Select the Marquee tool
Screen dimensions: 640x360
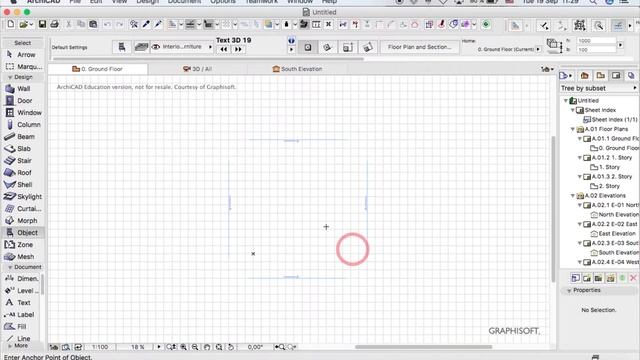24,67
